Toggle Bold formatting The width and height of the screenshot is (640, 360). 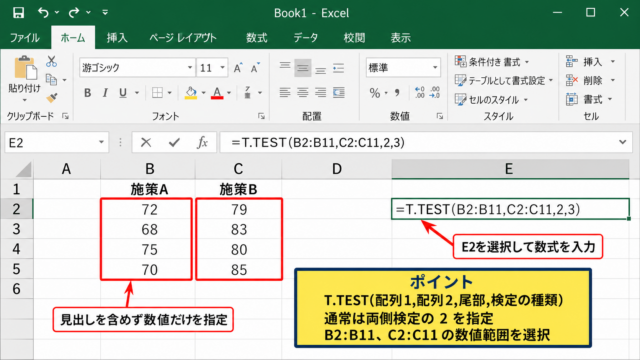[x=87, y=93]
